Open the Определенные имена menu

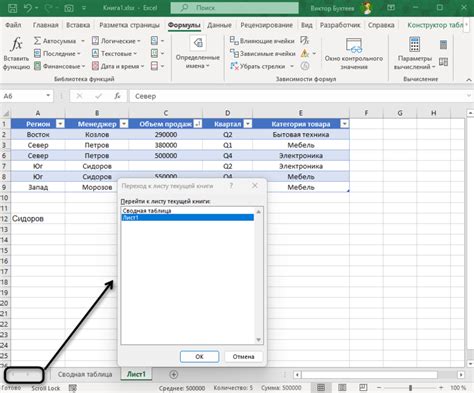coord(198,53)
